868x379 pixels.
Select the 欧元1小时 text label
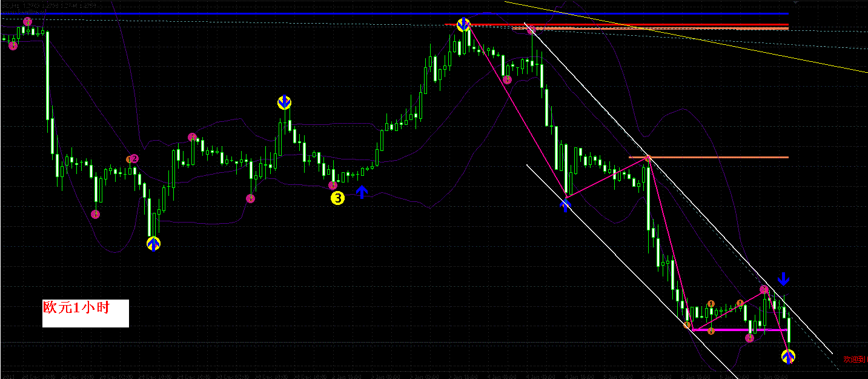tap(76, 307)
